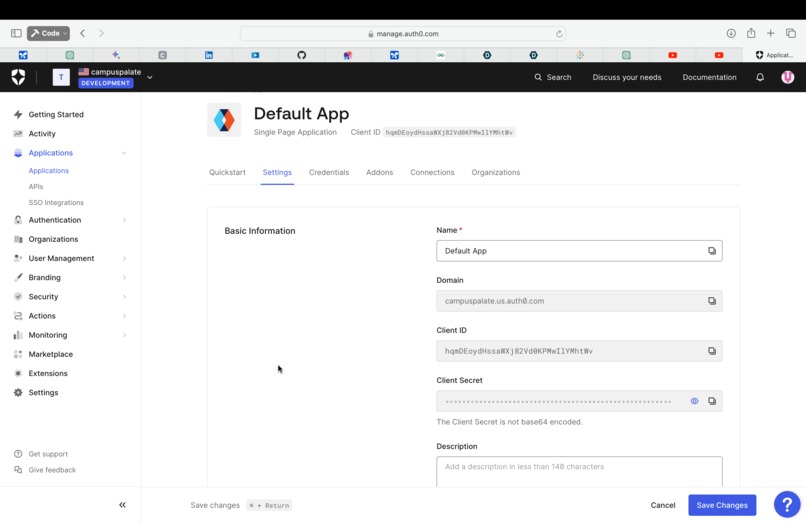Select the Settings tab
This screenshot has width=806, height=523.
[x=277, y=172]
